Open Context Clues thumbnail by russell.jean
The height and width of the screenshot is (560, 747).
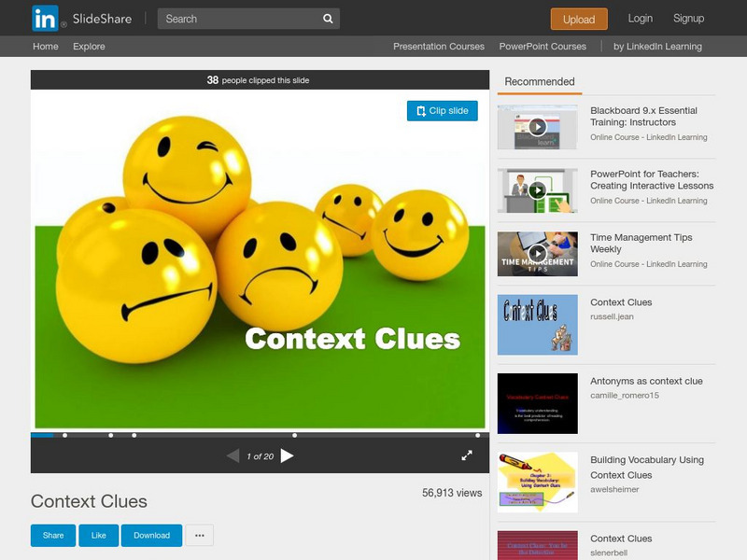tap(538, 325)
